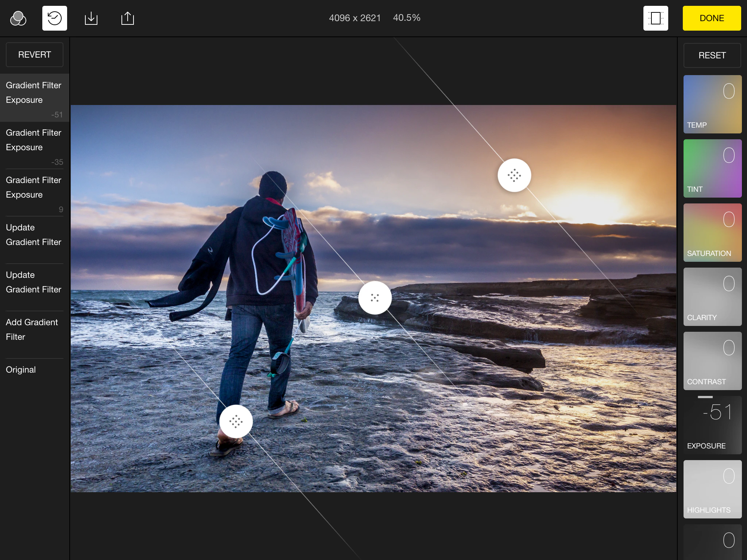
Task: Toggle the crop and resize tool icon
Action: [x=655, y=18]
